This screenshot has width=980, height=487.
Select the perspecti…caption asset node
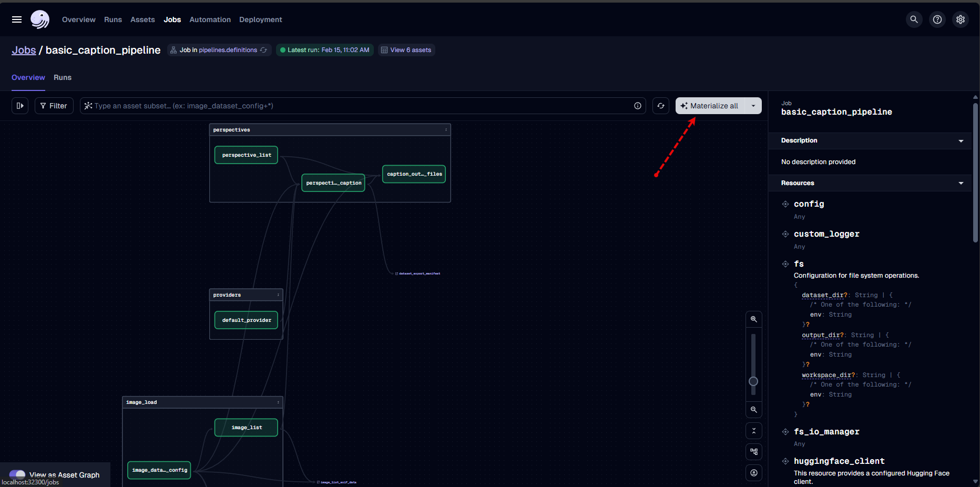(x=333, y=183)
